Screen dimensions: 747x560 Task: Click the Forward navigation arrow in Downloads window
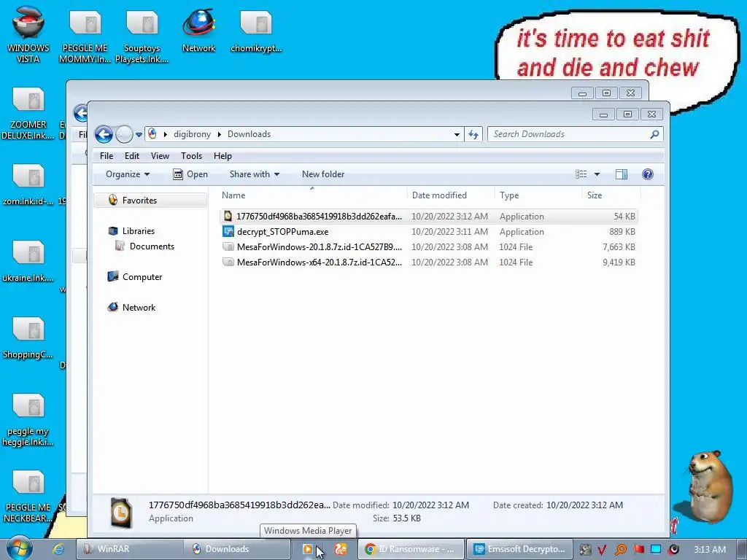[124, 134]
